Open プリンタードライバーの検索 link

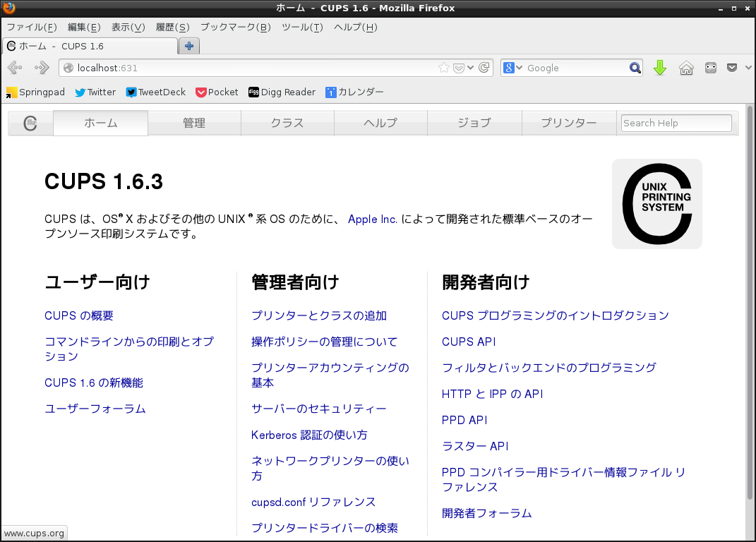[325, 528]
